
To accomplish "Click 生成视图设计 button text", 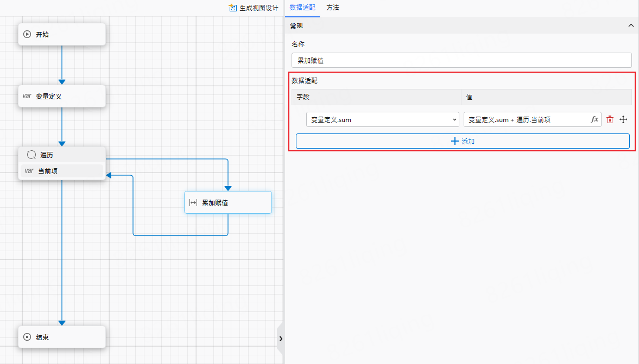I will click(258, 8).
